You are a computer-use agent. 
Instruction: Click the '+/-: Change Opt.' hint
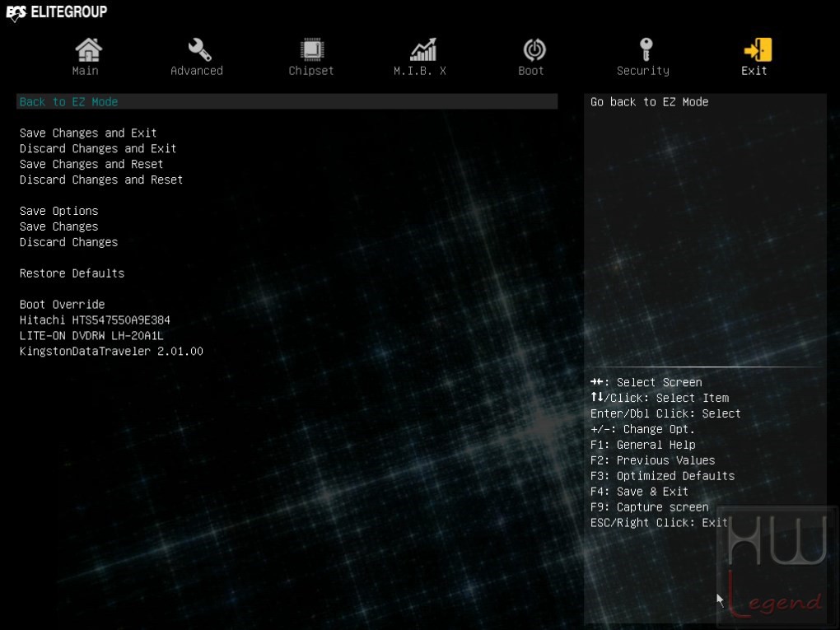click(x=642, y=429)
